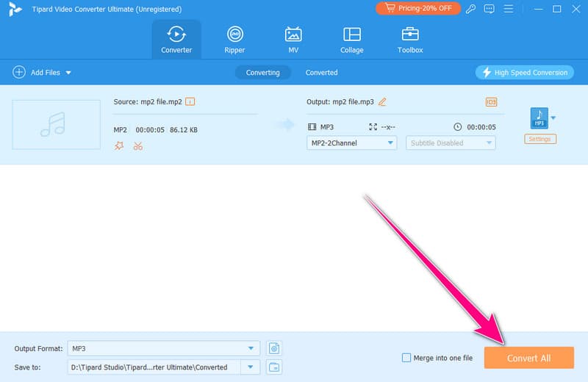Enable Merge into one file checkbox
Viewport: 588px width, 382px height.
[406, 358]
